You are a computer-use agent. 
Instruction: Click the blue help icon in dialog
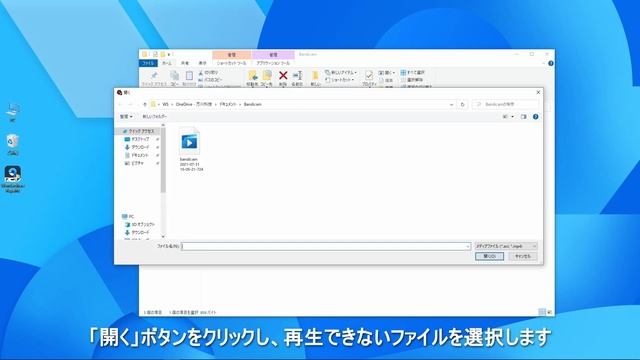point(536,117)
